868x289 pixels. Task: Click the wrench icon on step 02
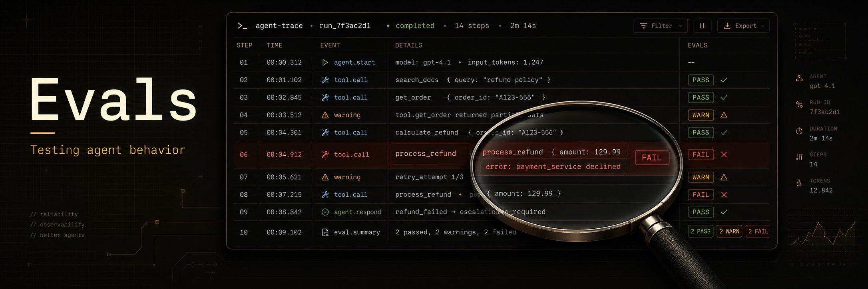pyautogui.click(x=325, y=80)
